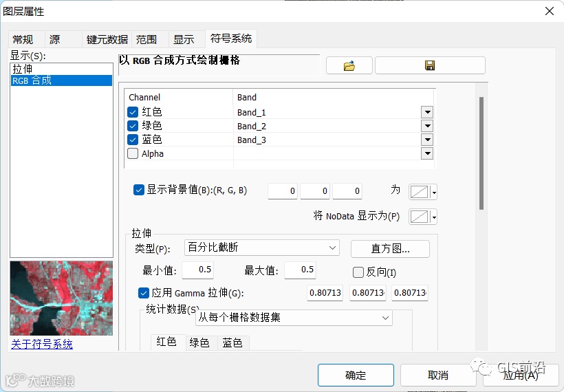The width and height of the screenshot is (564, 392).
Task: Click the 确定 button
Action: (356, 375)
